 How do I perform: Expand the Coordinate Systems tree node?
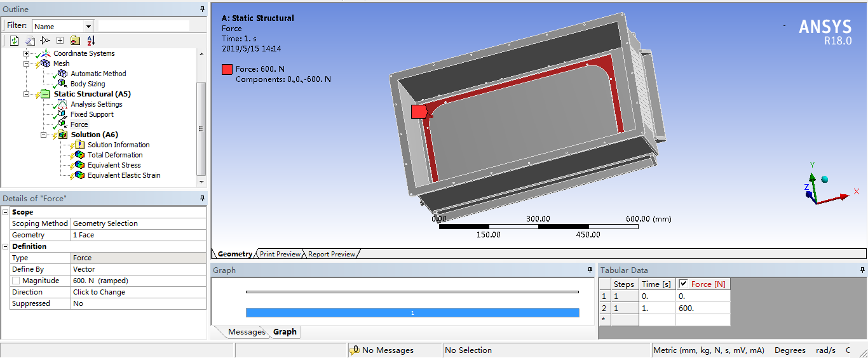click(27, 53)
